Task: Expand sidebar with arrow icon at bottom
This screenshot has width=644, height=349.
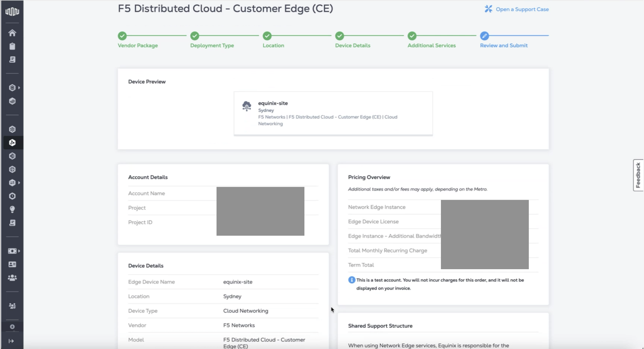Action: coord(11,341)
